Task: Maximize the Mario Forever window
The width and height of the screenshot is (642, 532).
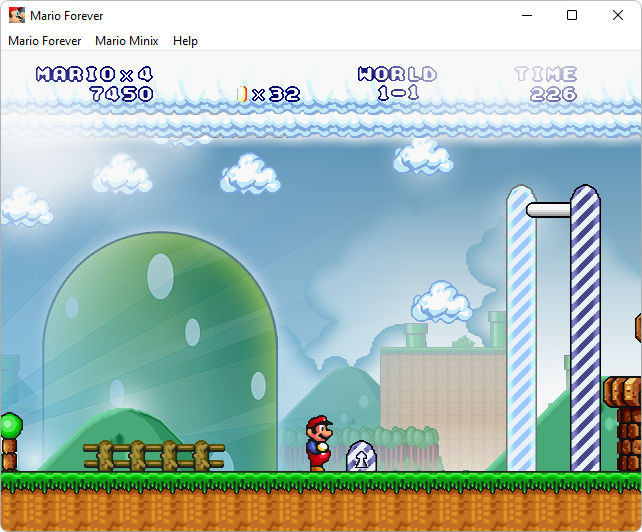Action: coord(572,15)
